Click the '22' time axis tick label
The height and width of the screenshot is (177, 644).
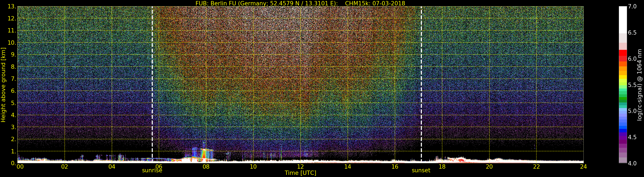tap(536, 166)
